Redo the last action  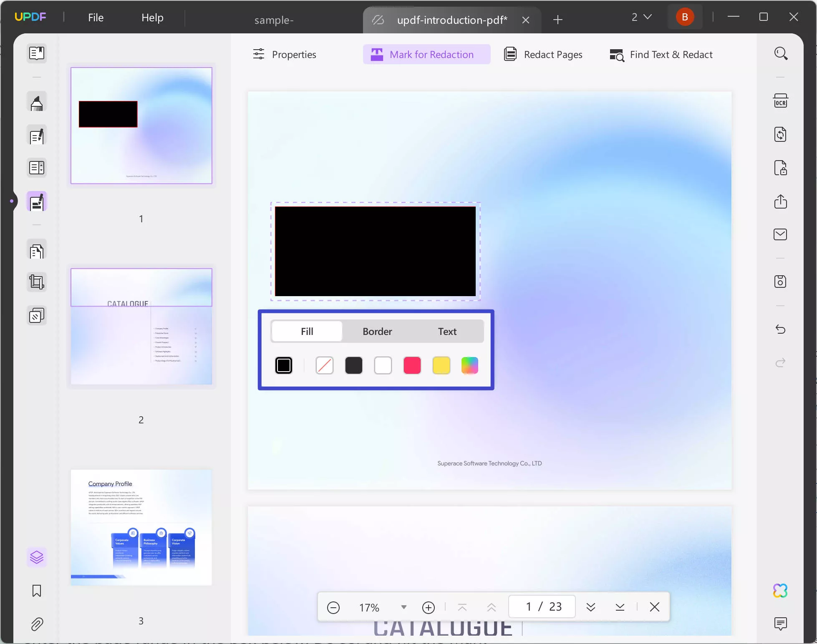coord(781,363)
